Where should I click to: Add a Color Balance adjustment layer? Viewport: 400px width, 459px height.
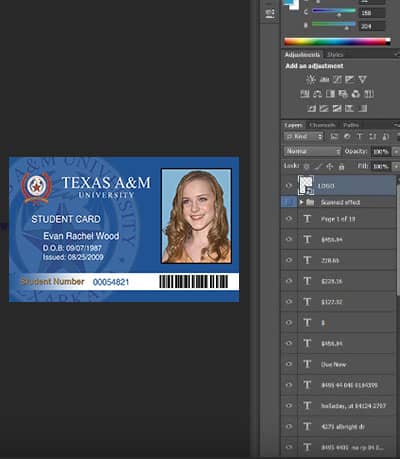317,94
